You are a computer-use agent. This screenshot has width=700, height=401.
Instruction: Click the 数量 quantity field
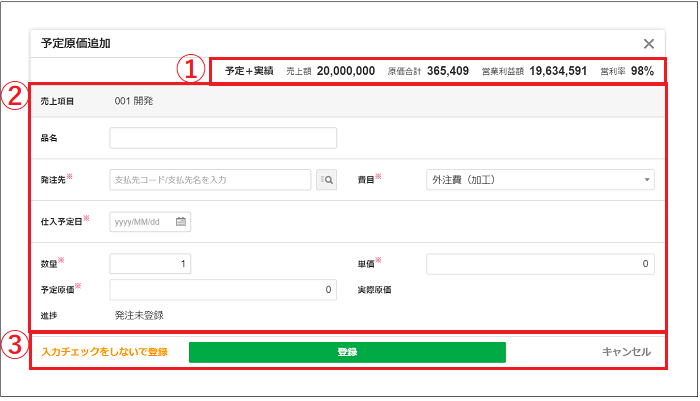[150, 264]
